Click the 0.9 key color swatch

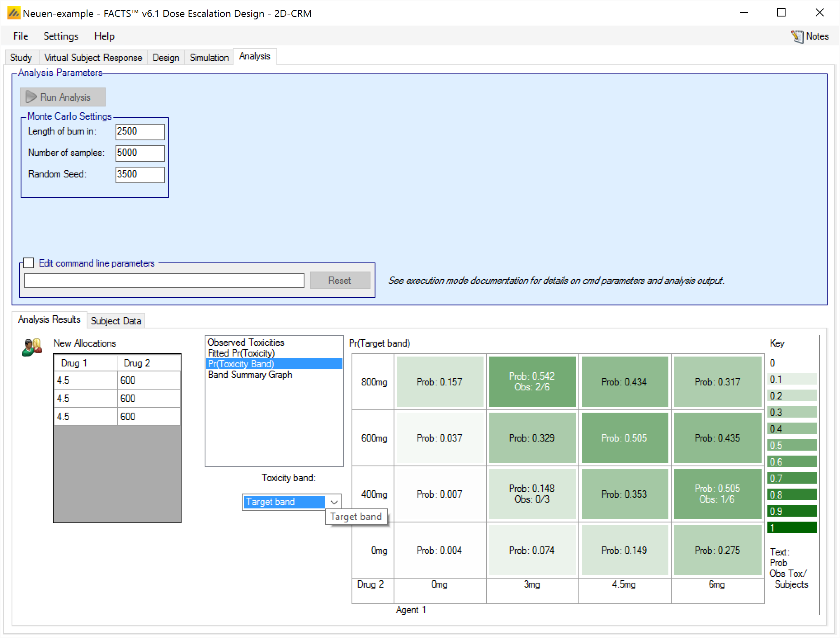click(792, 511)
